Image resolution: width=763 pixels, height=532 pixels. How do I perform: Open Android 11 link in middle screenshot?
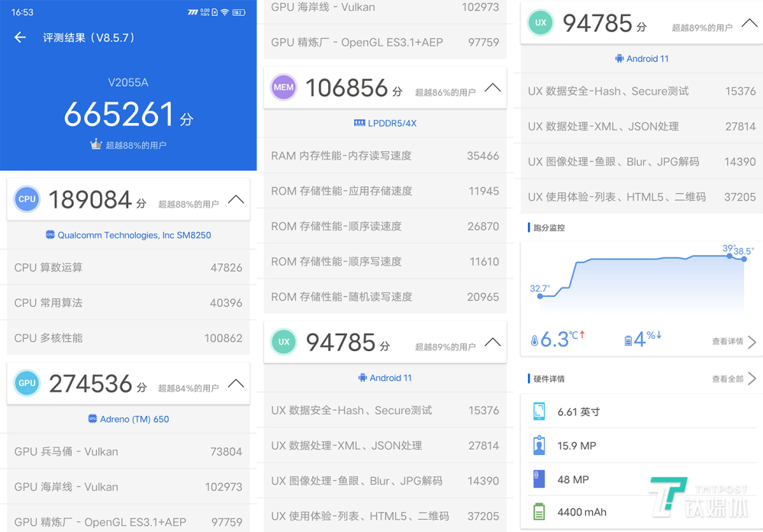[385, 378]
